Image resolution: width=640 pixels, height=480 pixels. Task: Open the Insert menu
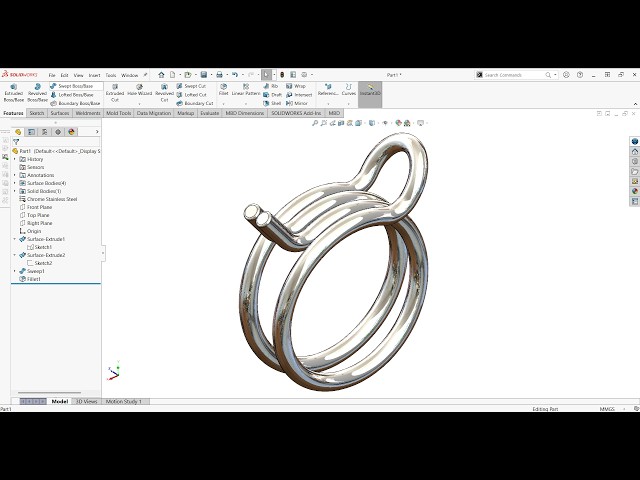click(x=94, y=75)
